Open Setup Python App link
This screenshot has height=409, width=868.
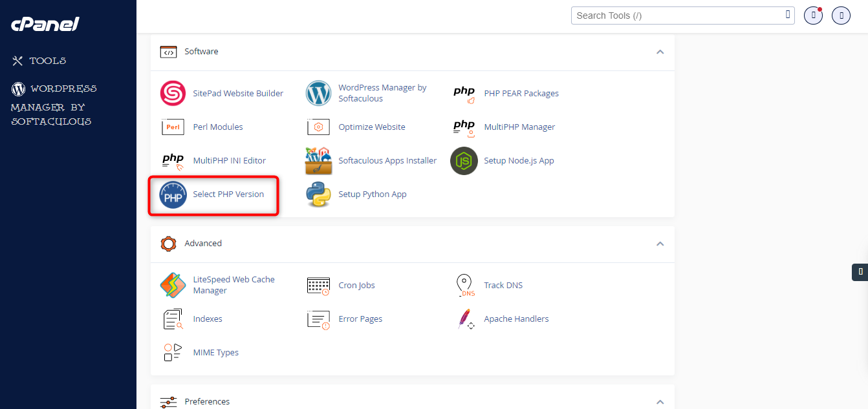click(x=373, y=194)
